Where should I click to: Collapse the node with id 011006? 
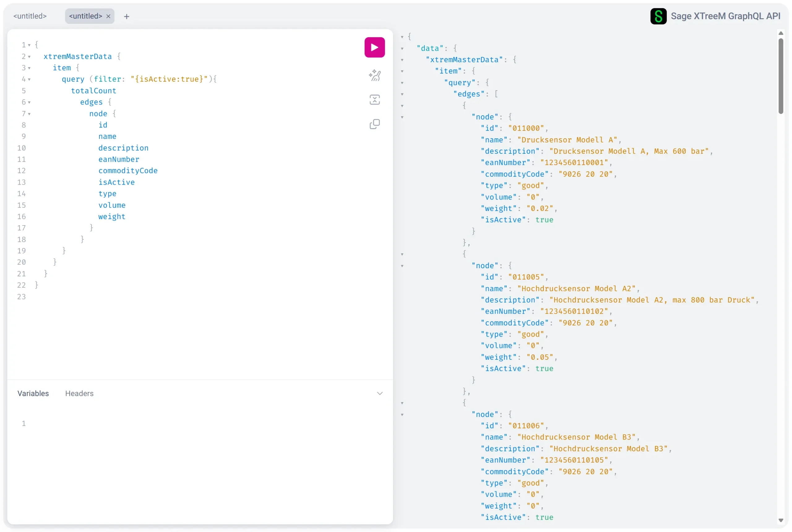[402, 414]
